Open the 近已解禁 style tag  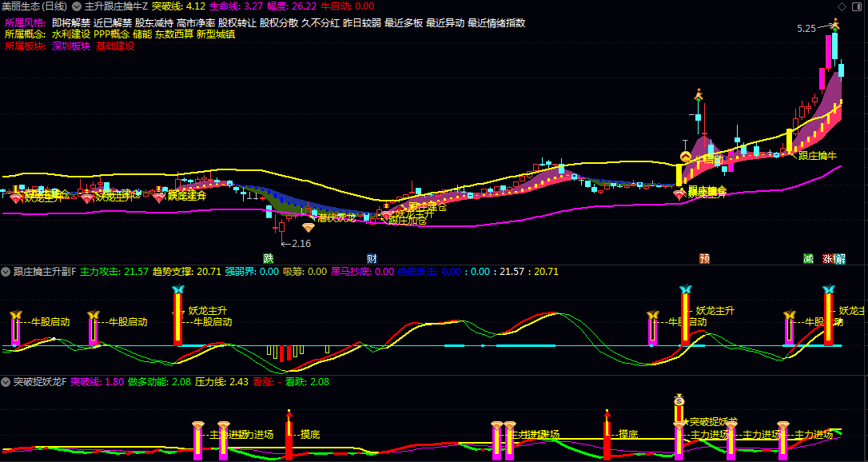click(113, 23)
